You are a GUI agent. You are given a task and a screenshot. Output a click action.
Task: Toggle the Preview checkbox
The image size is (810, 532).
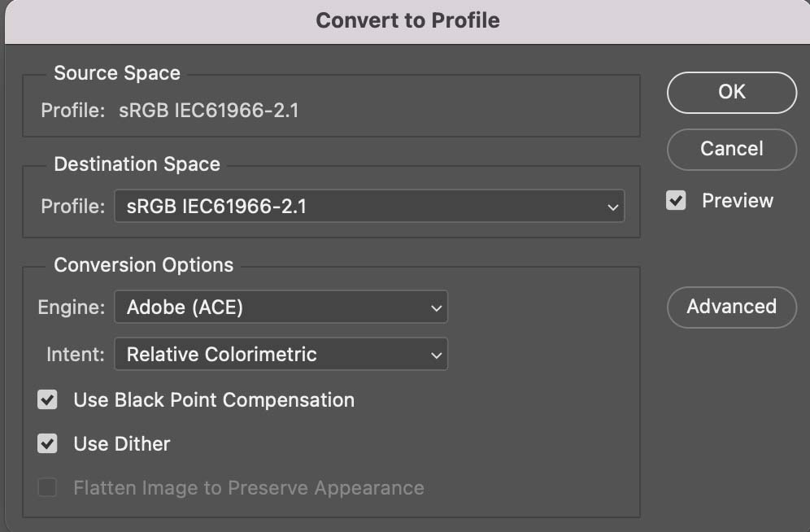click(x=677, y=201)
